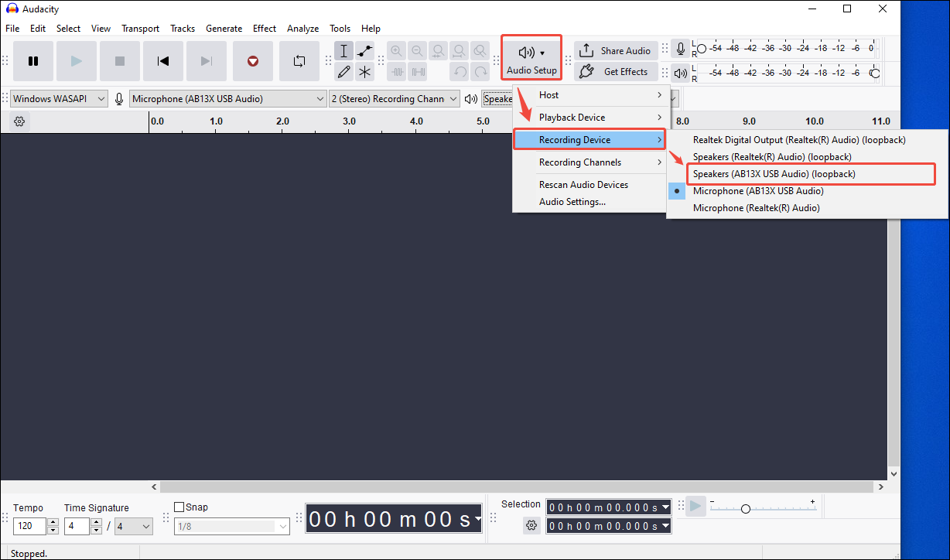Select the Multi-tool asterisk icon
This screenshot has height=560, width=950.
[x=365, y=72]
